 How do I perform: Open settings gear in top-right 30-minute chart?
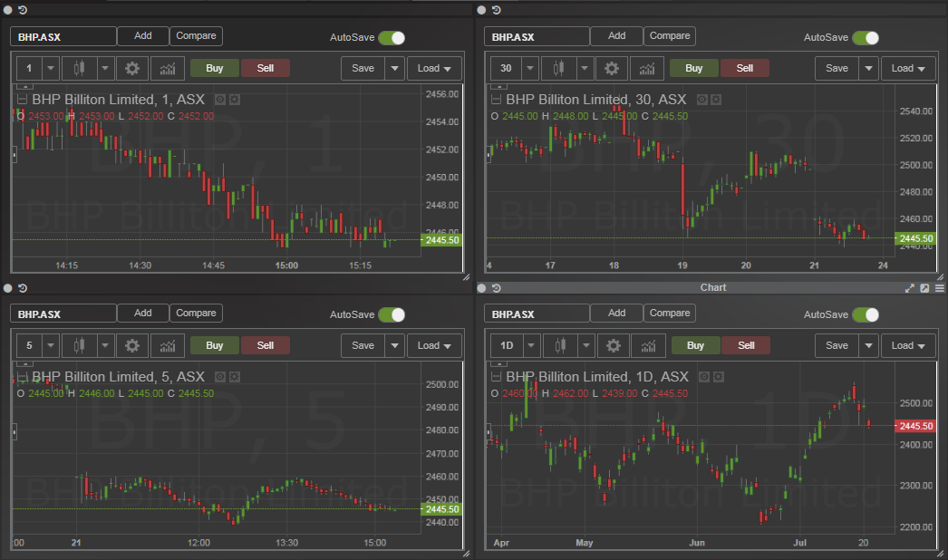click(x=612, y=68)
